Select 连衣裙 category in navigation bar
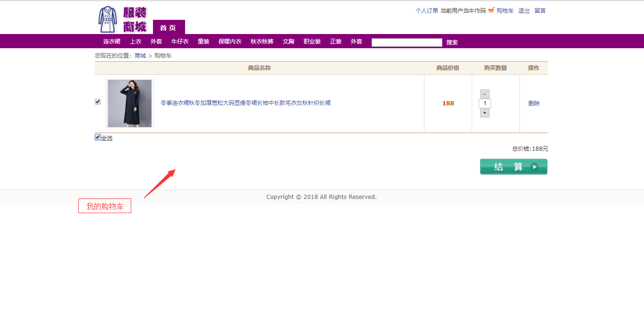 [112, 42]
